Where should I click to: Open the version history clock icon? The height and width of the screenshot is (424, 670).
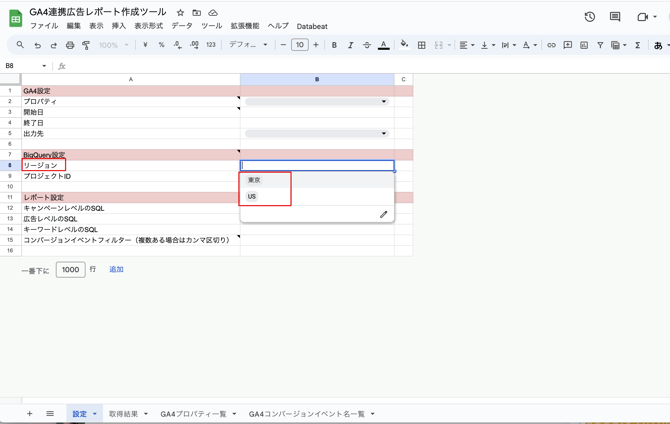590,17
